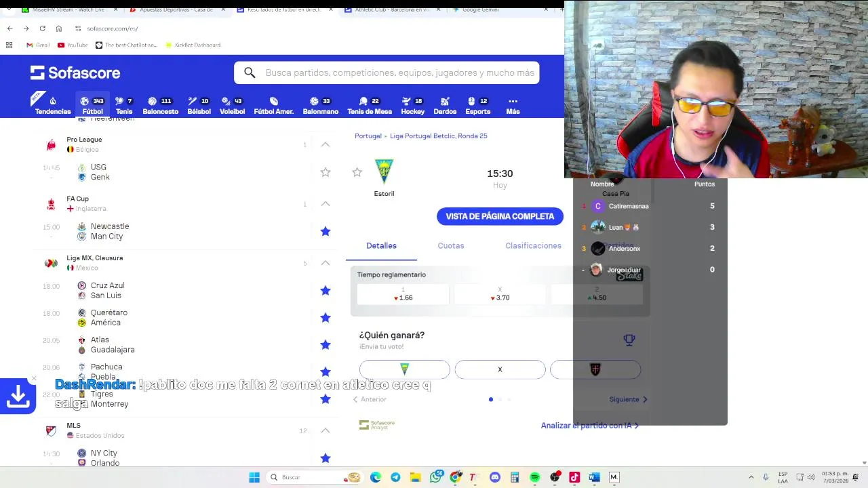
Task: Collapse the MLS Estados Unidos section
Action: (x=325, y=430)
